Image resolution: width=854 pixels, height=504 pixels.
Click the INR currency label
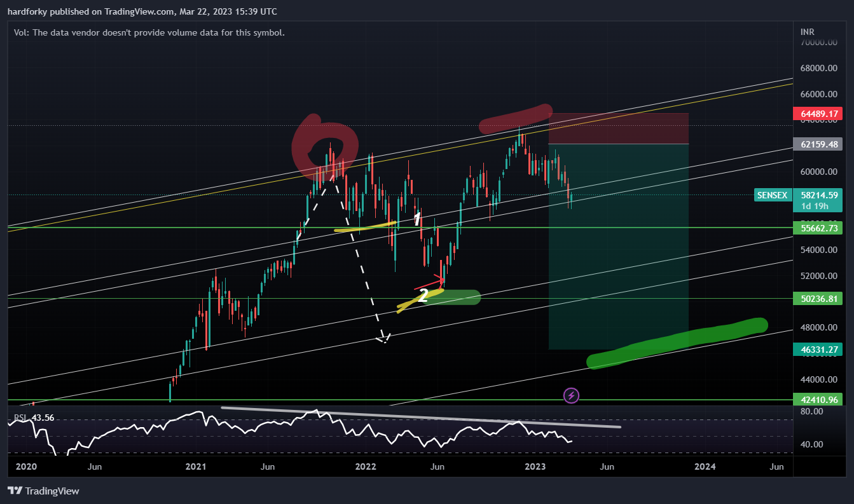coord(808,32)
